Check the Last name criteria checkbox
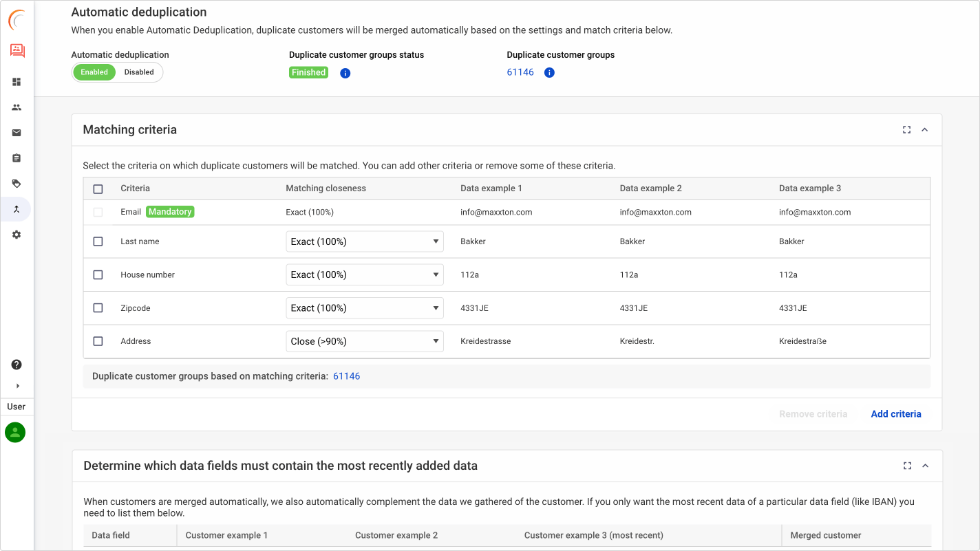This screenshot has width=980, height=551. (x=98, y=241)
